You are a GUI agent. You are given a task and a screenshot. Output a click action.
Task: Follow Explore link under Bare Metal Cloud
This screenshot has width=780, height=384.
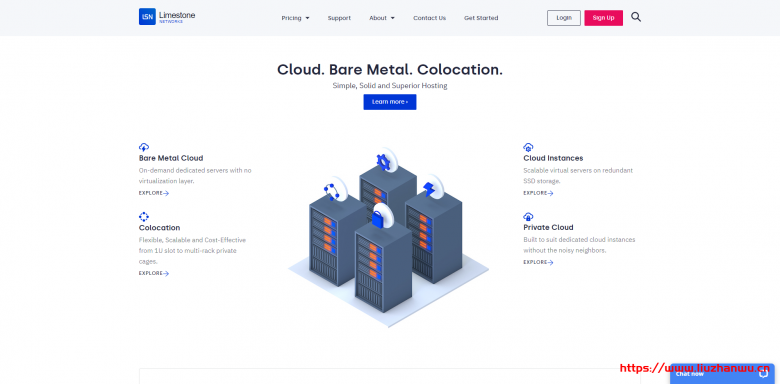tap(154, 193)
